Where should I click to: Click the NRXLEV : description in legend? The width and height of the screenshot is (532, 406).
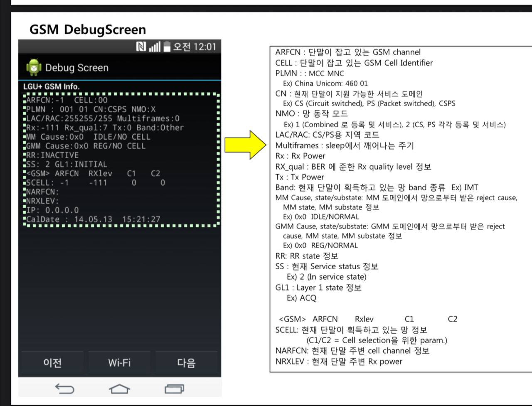click(x=339, y=362)
